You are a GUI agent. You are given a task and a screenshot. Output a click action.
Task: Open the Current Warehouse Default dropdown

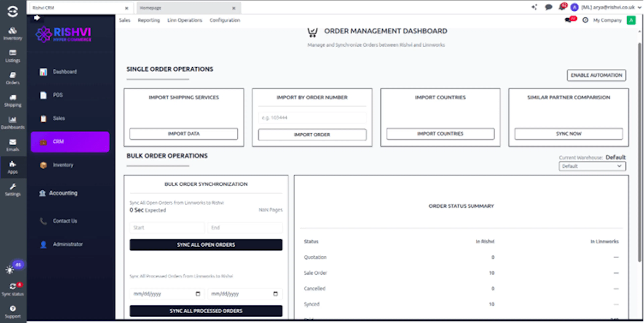tap(592, 166)
